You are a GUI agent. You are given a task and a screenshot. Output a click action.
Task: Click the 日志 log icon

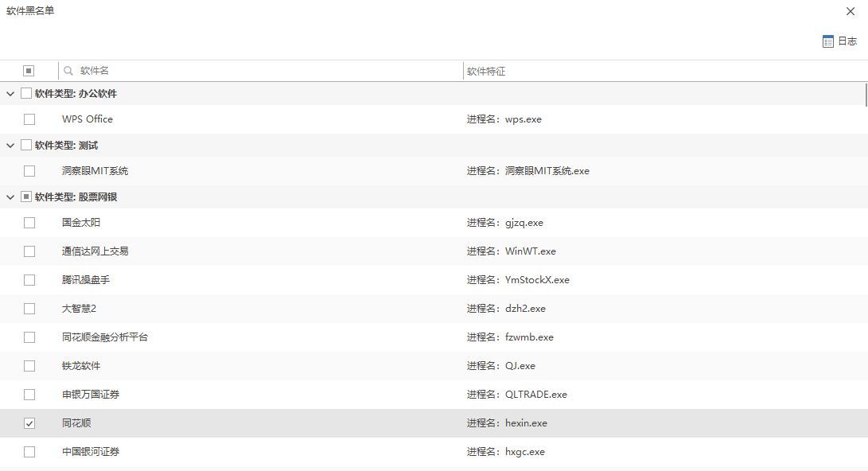click(827, 41)
